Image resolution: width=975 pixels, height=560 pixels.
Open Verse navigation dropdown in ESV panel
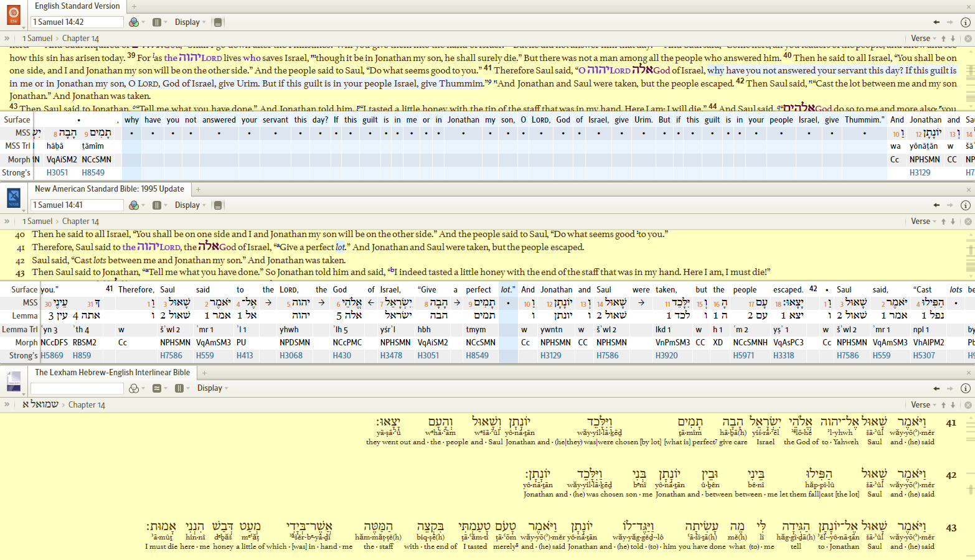click(x=923, y=39)
